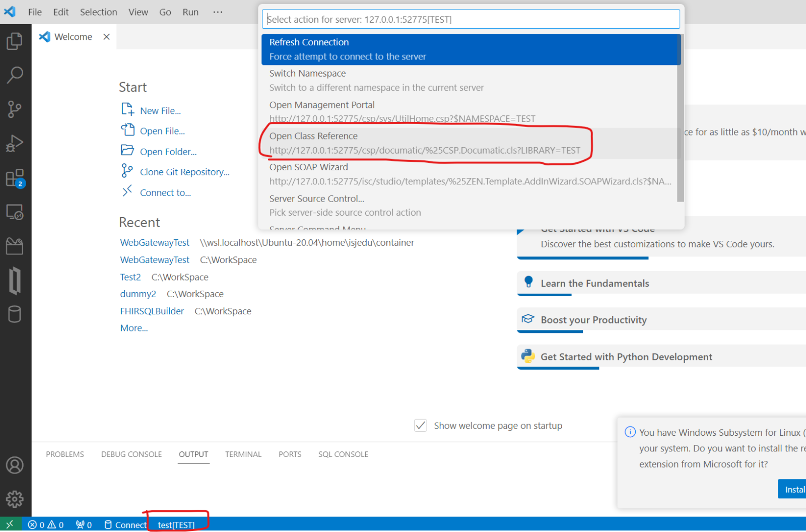The width and height of the screenshot is (806, 532).
Task: Open the File menu
Action: [x=35, y=12]
